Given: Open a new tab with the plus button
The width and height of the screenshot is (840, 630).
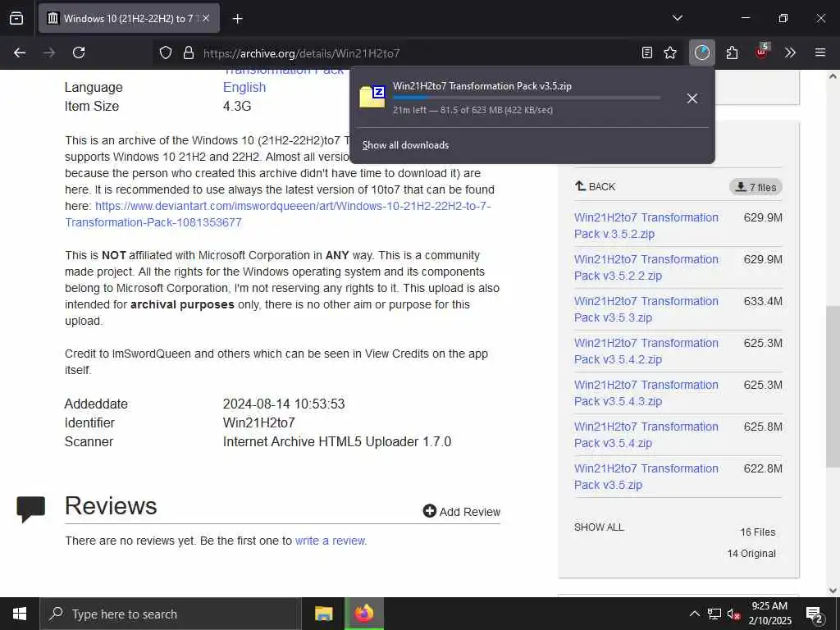Looking at the screenshot, I should (x=237, y=19).
